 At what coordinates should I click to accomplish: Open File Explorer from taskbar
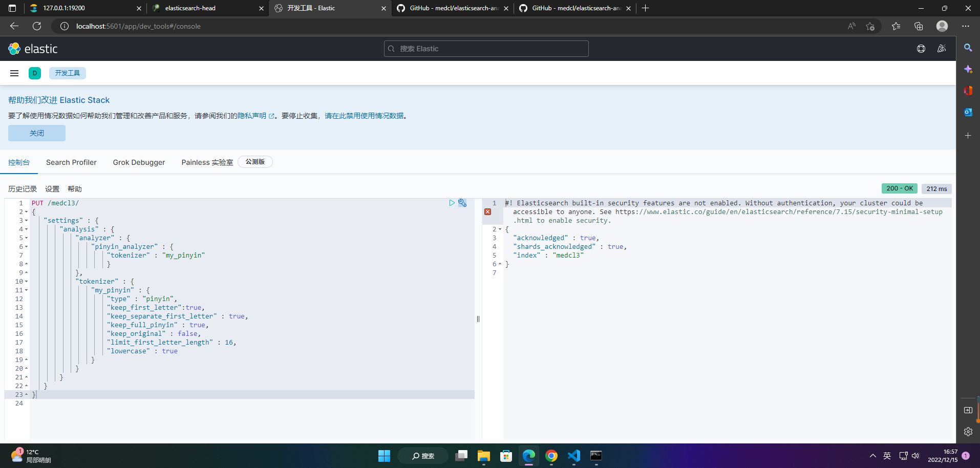[484, 456]
